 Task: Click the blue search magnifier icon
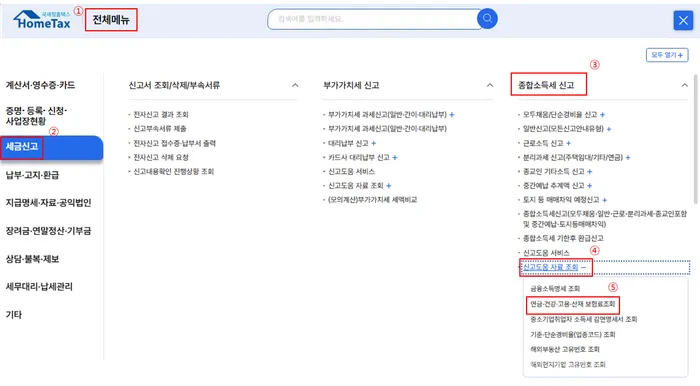[x=487, y=19]
